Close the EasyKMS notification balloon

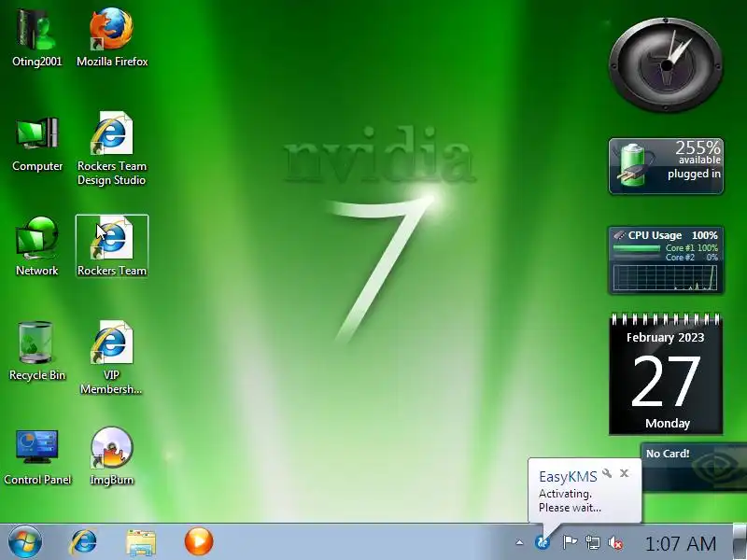coord(624,473)
